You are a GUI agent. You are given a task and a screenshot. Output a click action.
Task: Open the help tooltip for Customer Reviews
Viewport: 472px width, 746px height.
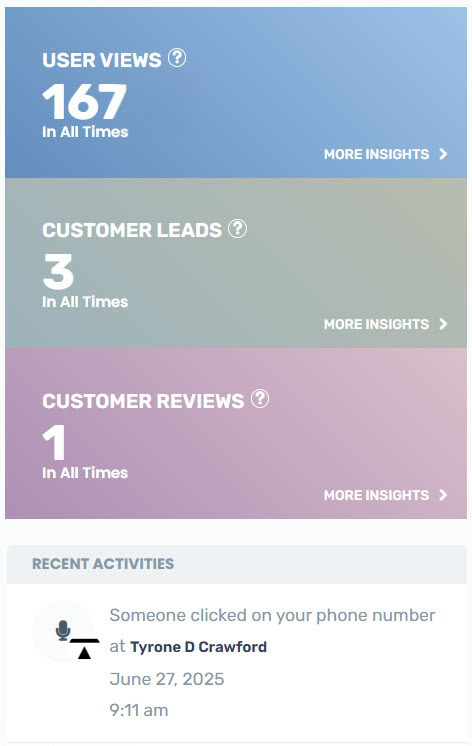point(260,399)
